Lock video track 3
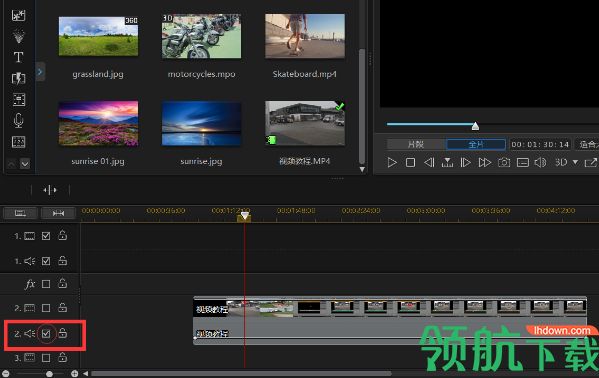 (x=63, y=358)
